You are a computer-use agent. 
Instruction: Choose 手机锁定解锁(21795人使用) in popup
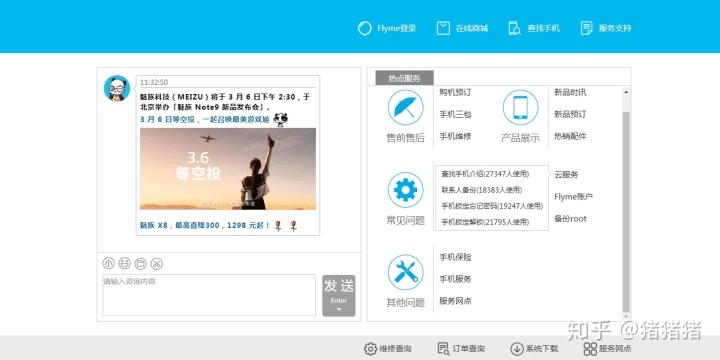pyautogui.click(x=485, y=222)
